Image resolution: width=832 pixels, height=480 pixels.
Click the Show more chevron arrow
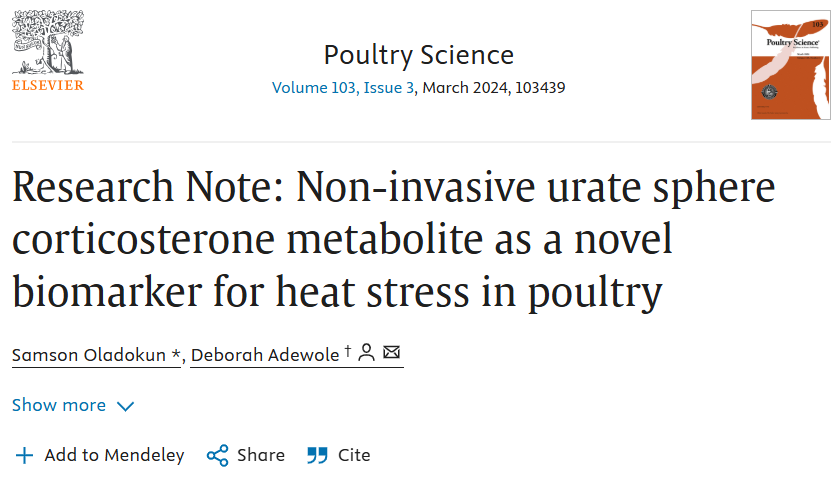point(125,407)
